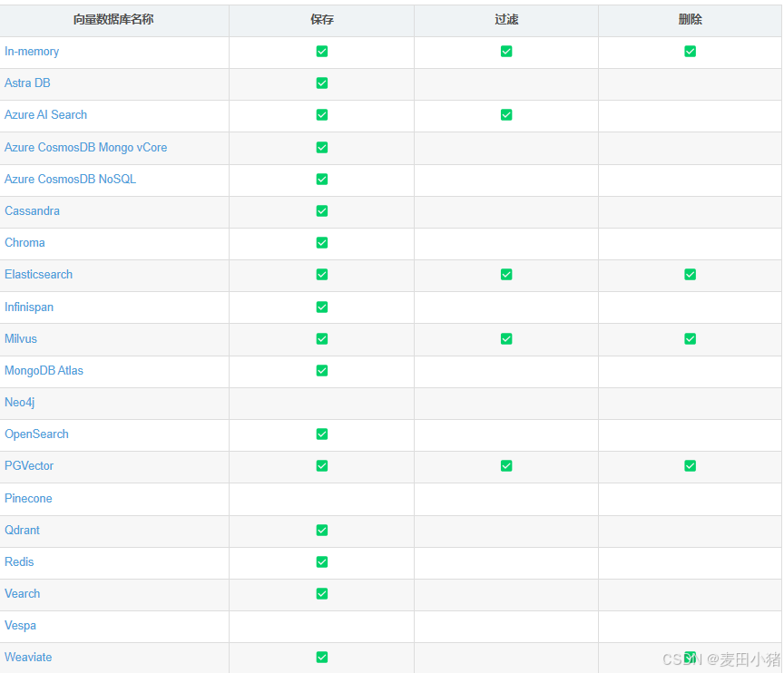
Task: Open the Azure CosmosDB Mongo vCore link
Action: click(85, 148)
